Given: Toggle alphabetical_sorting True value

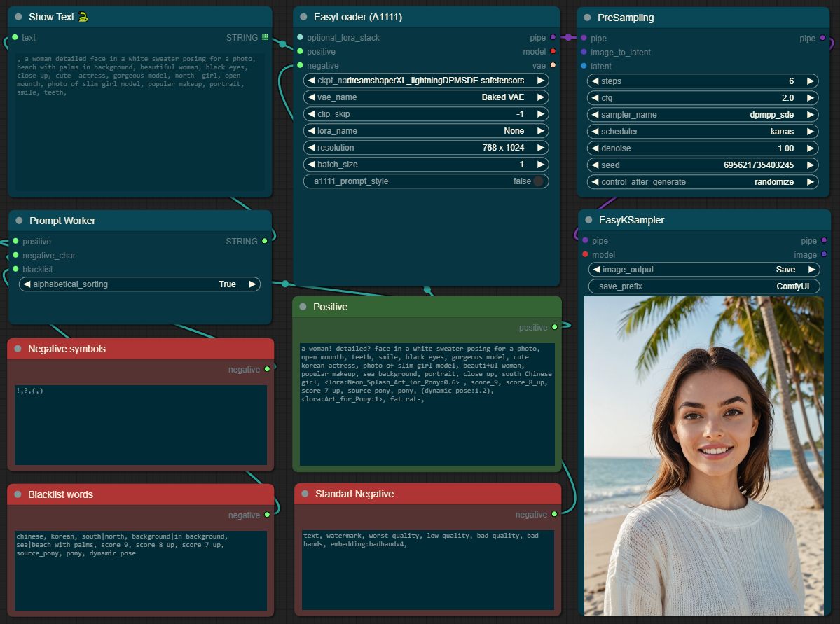Looking at the screenshot, I should point(227,284).
